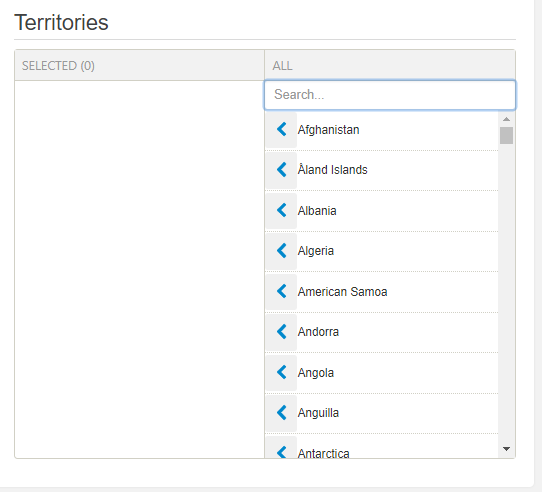This screenshot has height=492, width=542.
Task: Add Afghanistan using its left arrow icon
Action: [281, 129]
